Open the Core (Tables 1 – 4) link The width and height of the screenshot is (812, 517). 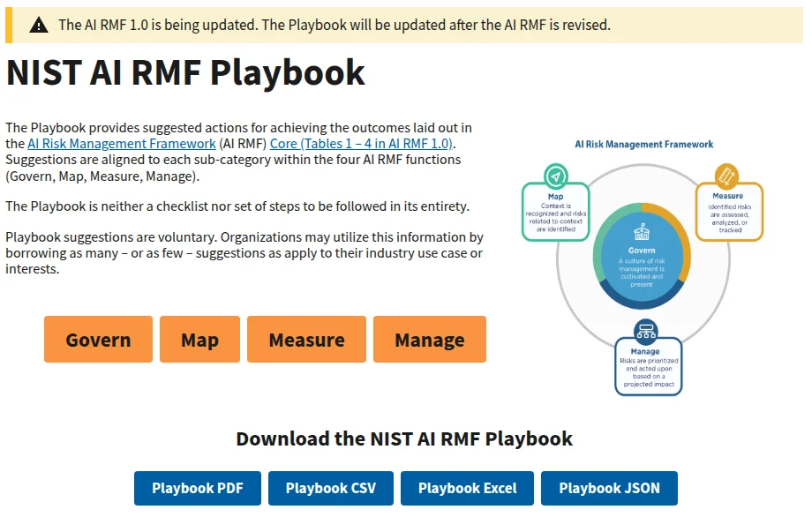[x=362, y=143]
